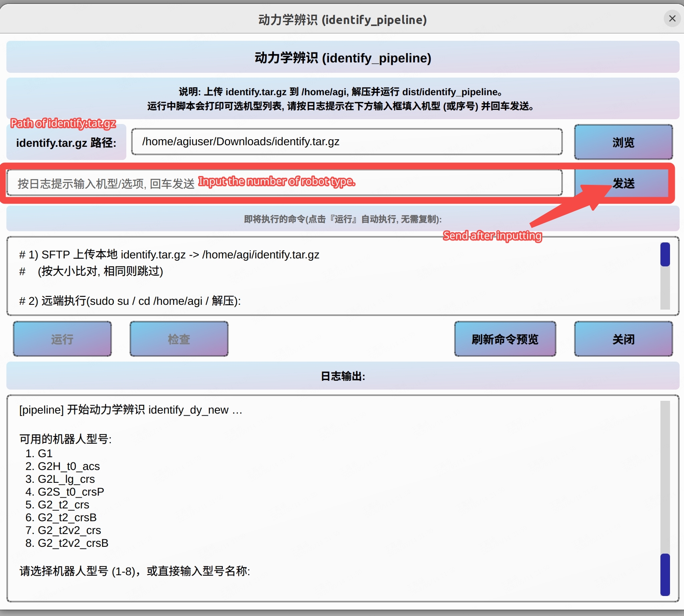684x616 pixels.
Task: Click the "说明: 上传 identify.tar.gz" instruction line
Action: [x=341, y=92]
